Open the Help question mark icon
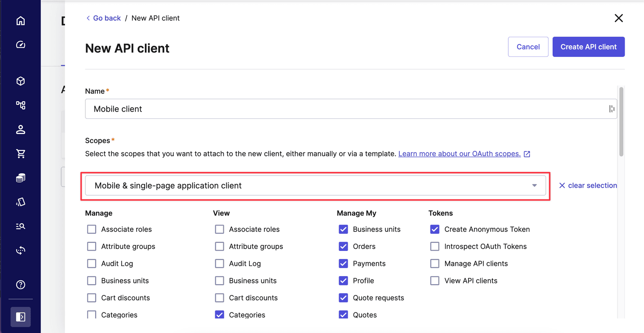 pos(20,285)
